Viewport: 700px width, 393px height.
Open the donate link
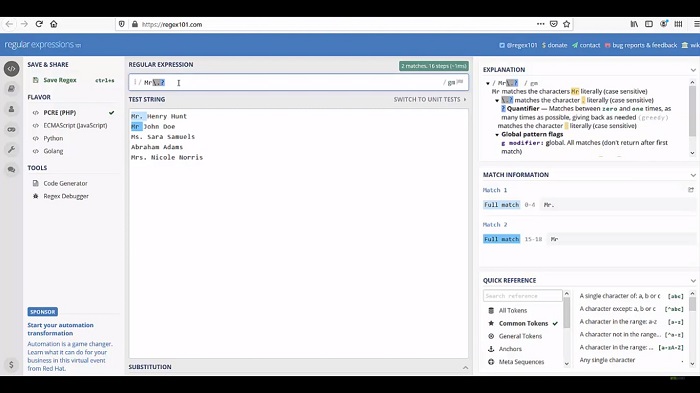point(554,45)
